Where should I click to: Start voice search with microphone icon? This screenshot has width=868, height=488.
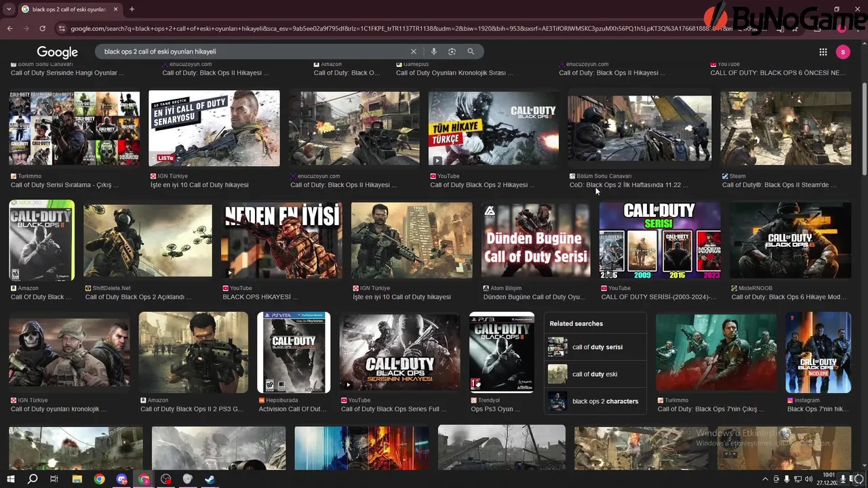[433, 52]
